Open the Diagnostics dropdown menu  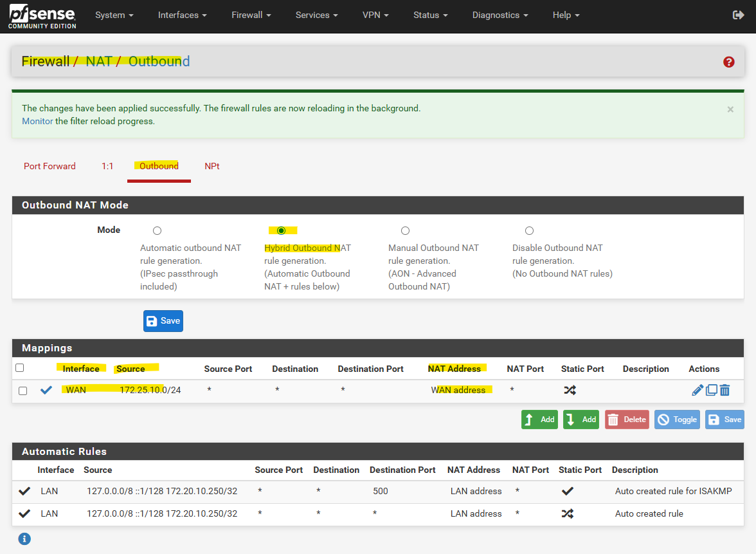(x=500, y=15)
